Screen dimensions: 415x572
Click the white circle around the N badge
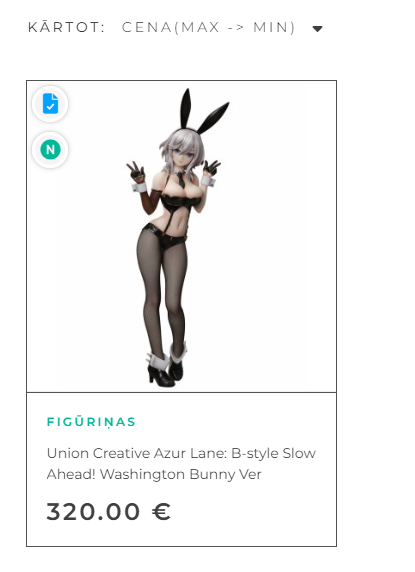click(50, 150)
